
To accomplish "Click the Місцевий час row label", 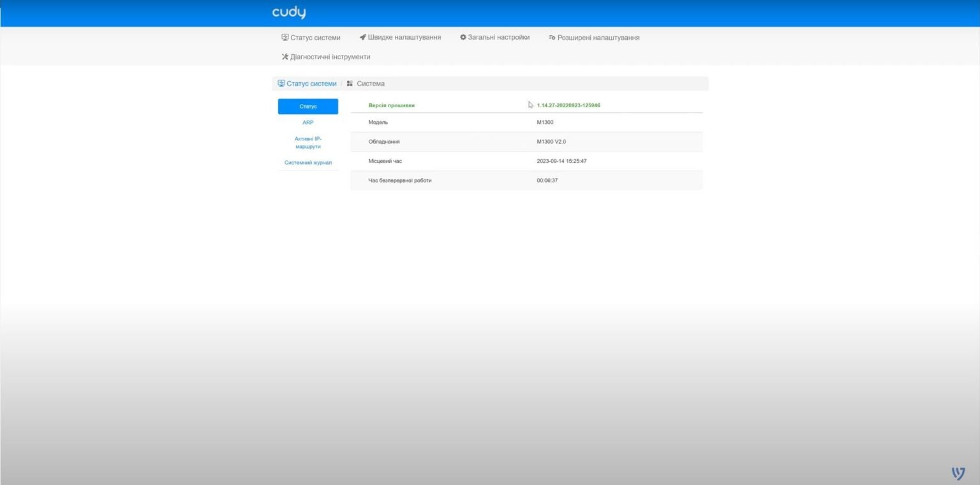I will click(385, 161).
